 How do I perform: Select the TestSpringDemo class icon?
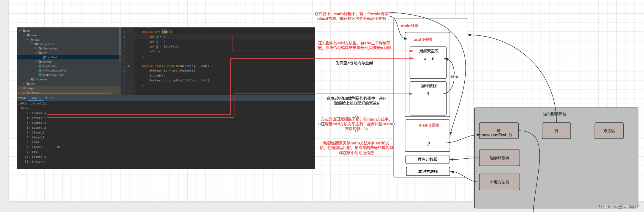coord(40,75)
